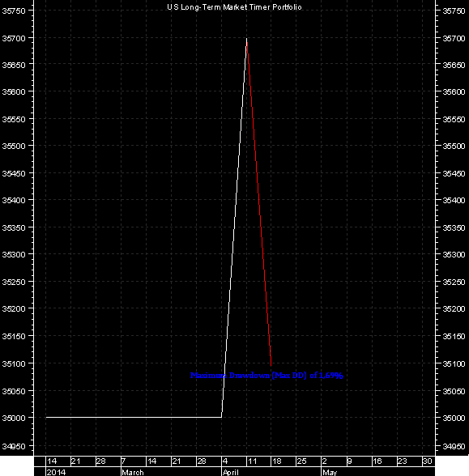The image size is (469, 476).
Task: Pick the 35150 label on right axis
Action: (454, 337)
